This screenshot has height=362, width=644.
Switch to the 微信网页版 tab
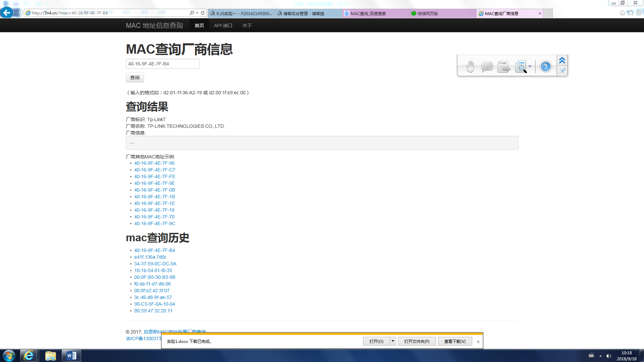pos(443,13)
